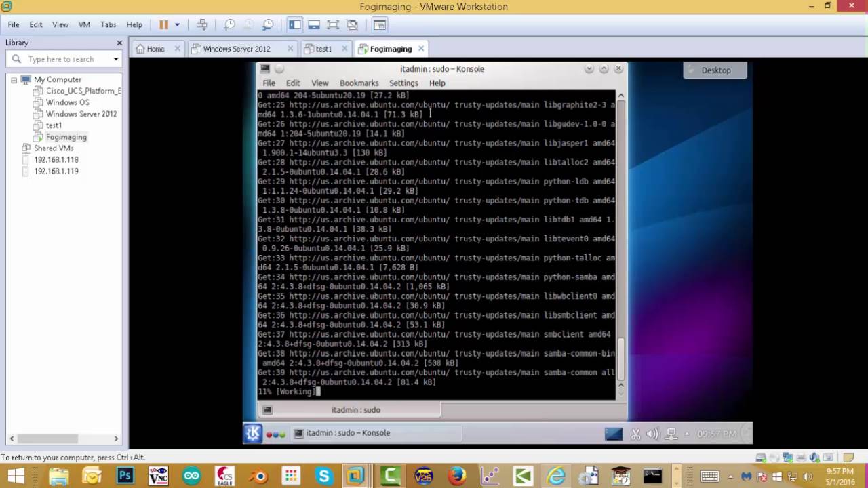
Task: Open the VMware Tabs menu
Action: [108, 24]
